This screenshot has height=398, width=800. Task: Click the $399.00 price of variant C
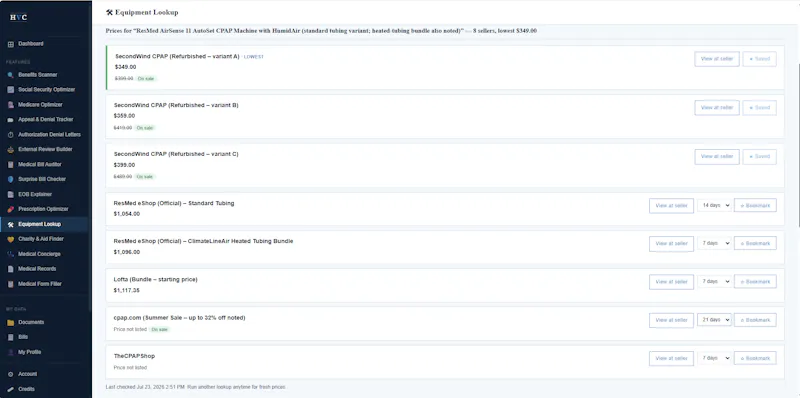[124, 165]
